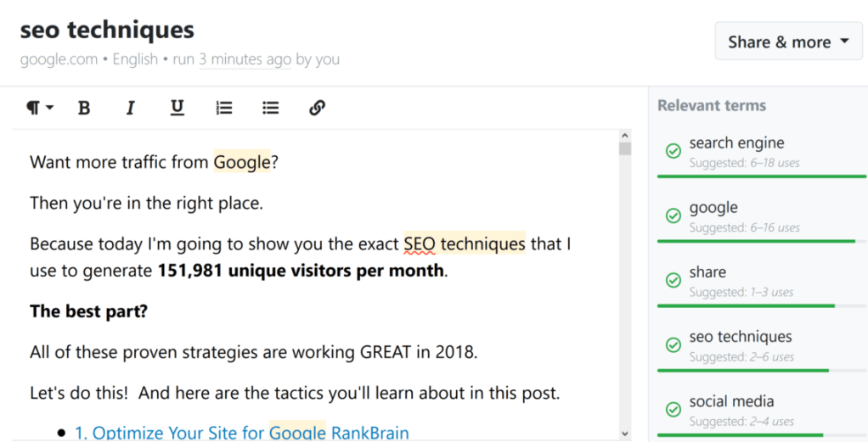Image resolution: width=868 pixels, height=442 pixels.
Task: Toggle bold formatting in the editor toolbar
Action: point(84,108)
